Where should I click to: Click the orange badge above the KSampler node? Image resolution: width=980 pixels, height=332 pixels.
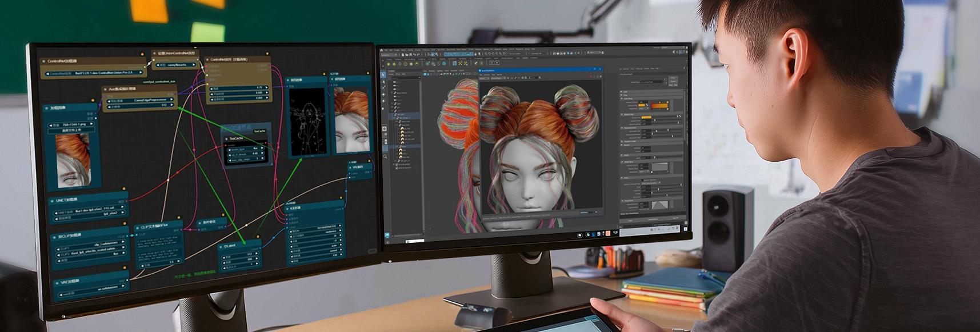(x=341, y=198)
